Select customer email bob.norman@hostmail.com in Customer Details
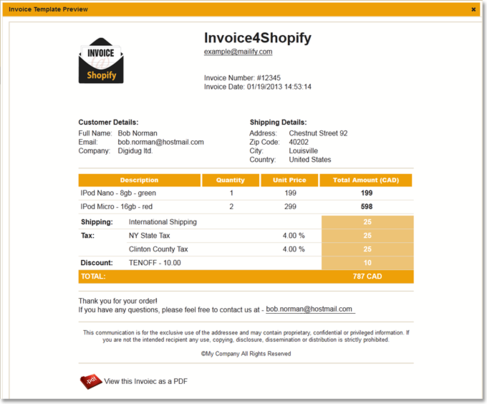Image resolution: width=487 pixels, height=404 pixels. [161, 142]
